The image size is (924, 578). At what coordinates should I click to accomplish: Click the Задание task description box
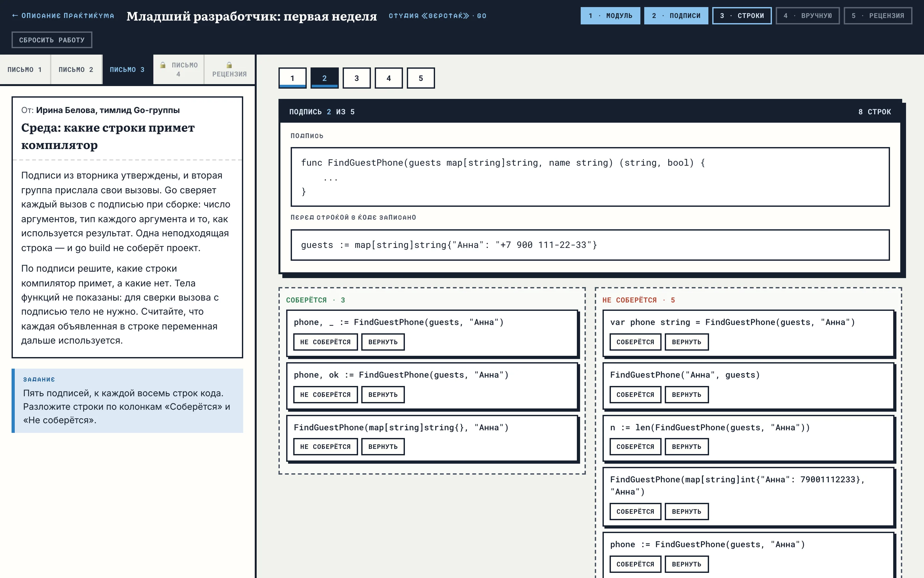click(127, 401)
